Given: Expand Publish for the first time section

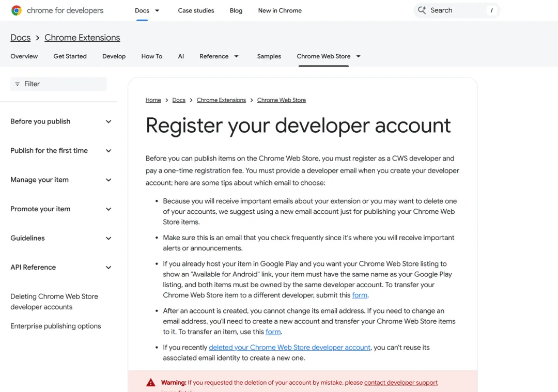Looking at the screenshot, I should point(109,151).
